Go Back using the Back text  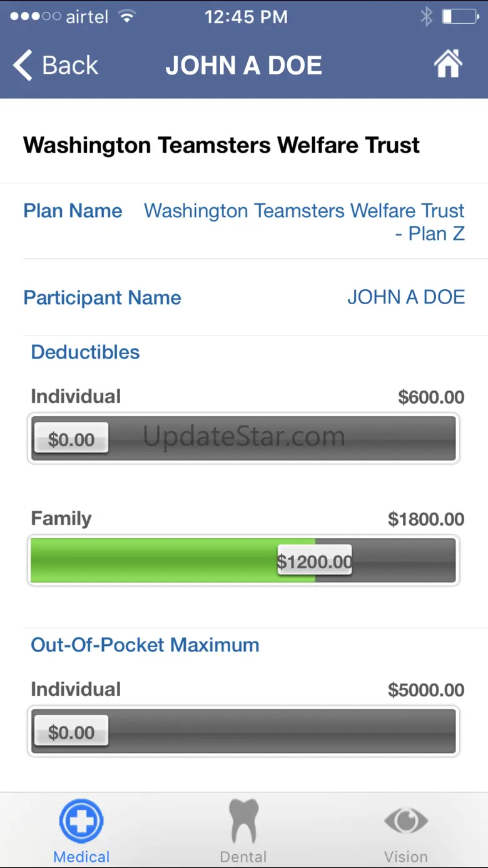[70, 65]
